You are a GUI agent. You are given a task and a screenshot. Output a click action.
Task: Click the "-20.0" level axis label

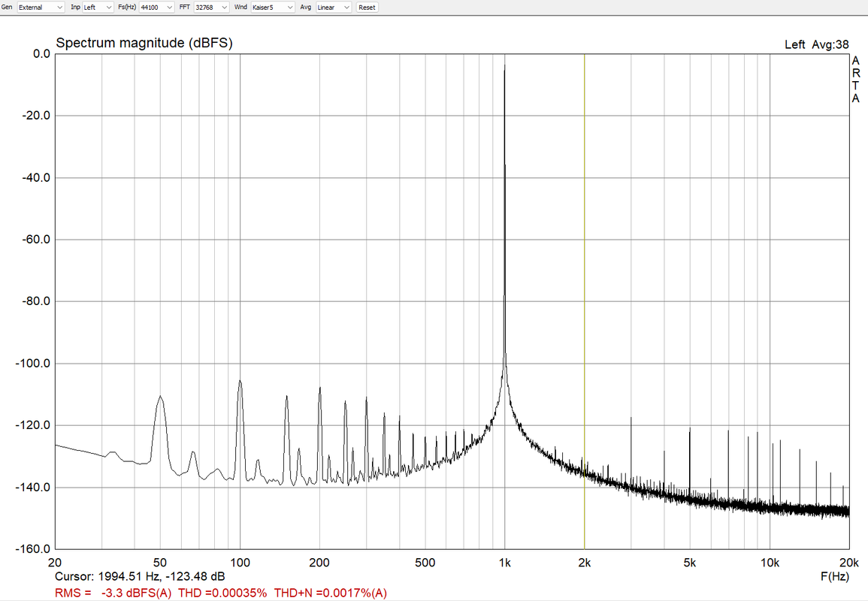pyautogui.click(x=36, y=116)
